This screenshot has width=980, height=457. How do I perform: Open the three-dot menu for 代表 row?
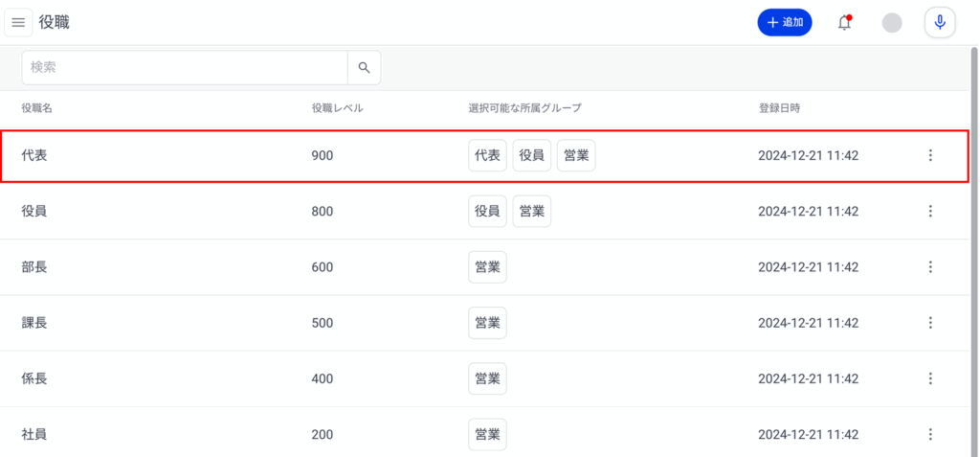[930, 155]
